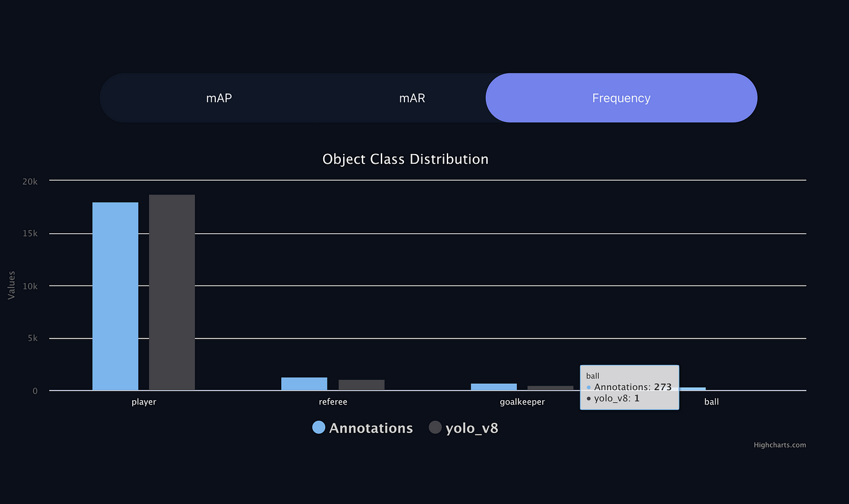Click the blue Annotations bar for player

[x=115, y=296]
